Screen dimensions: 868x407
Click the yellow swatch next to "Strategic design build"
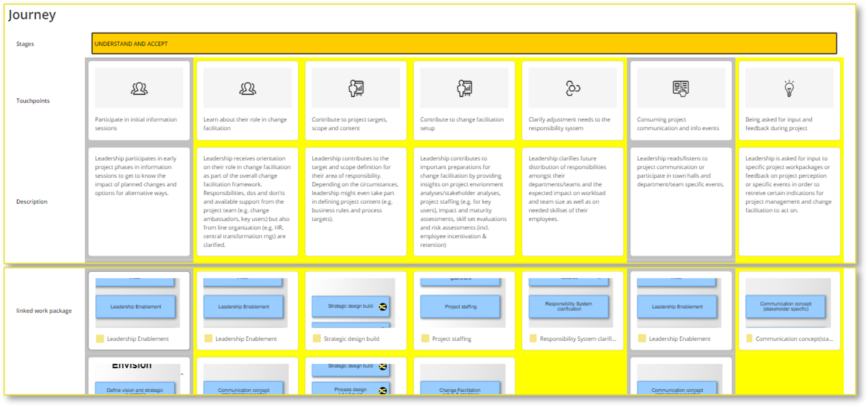pyautogui.click(x=317, y=339)
